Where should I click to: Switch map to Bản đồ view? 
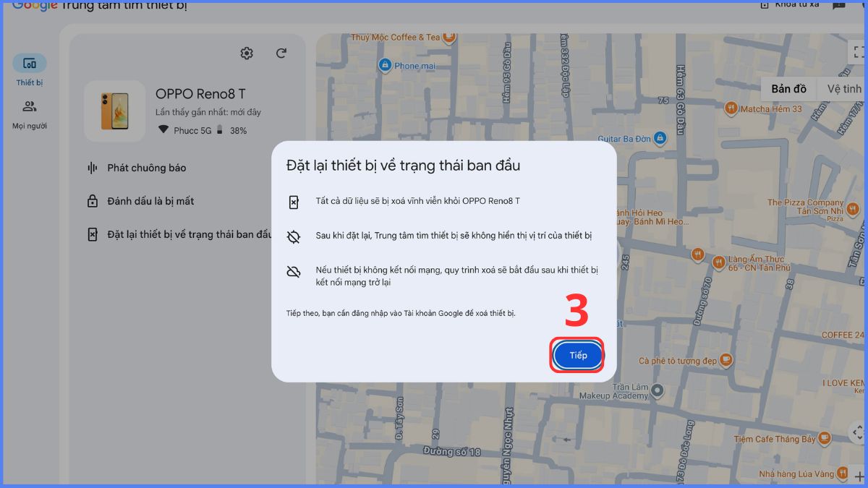788,89
